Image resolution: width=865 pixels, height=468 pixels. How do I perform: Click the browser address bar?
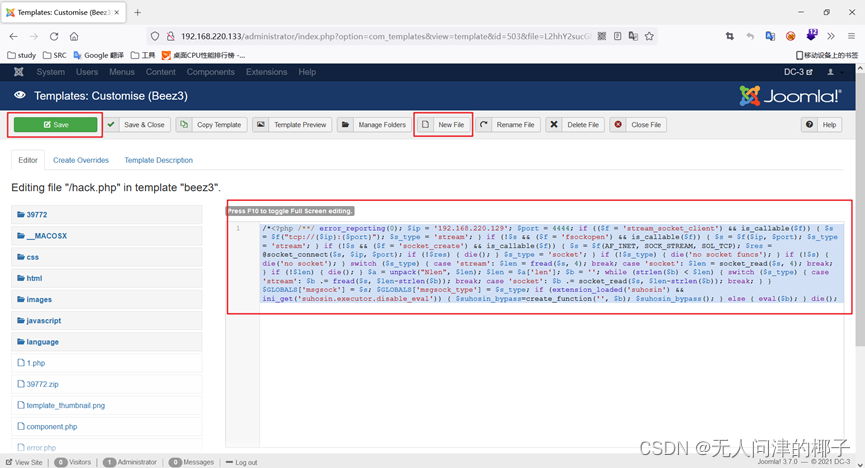386,36
